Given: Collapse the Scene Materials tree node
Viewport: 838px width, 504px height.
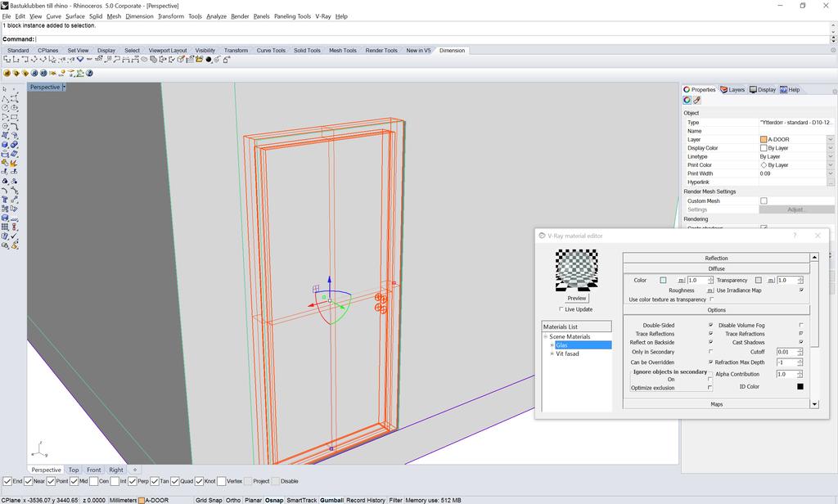Looking at the screenshot, I should [546, 337].
